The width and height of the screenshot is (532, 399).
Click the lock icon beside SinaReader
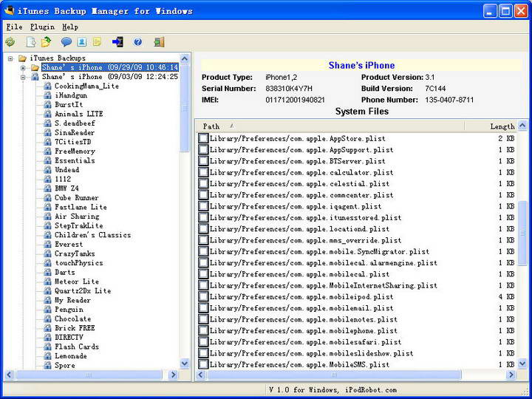[x=48, y=133]
